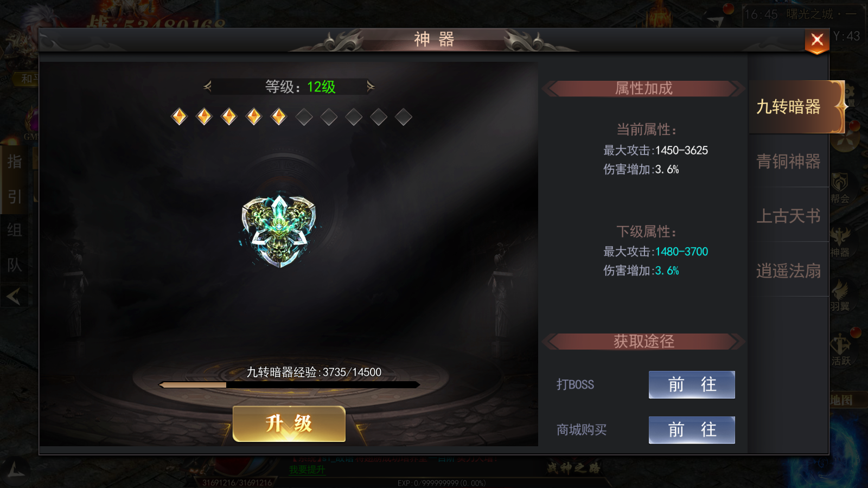
Task: Click the right arrow beside level 12级
Action: pos(371,86)
